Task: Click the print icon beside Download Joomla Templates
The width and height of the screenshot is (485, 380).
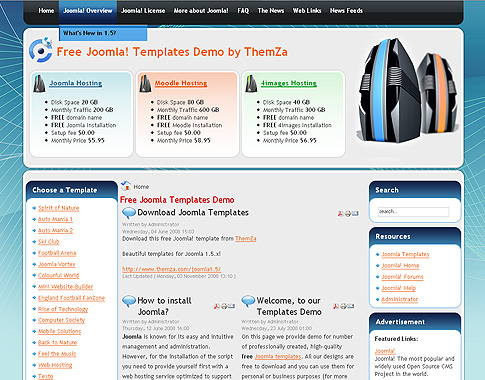Action: (x=348, y=214)
